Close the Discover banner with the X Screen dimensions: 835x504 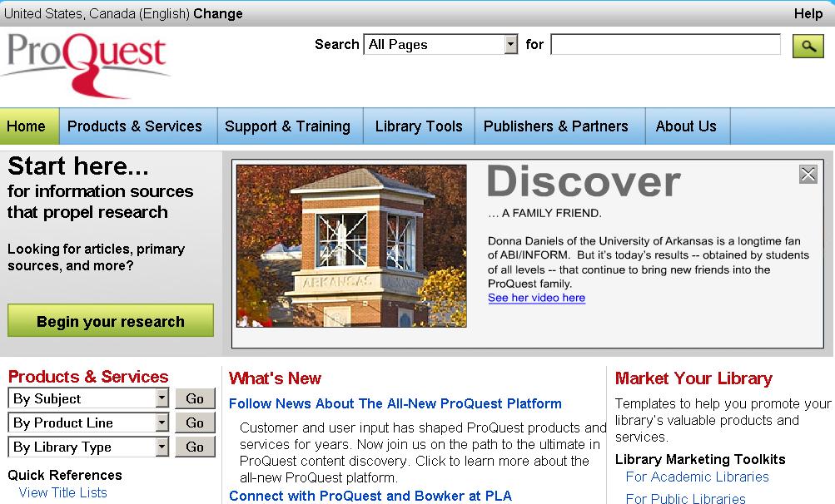(808, 174)
